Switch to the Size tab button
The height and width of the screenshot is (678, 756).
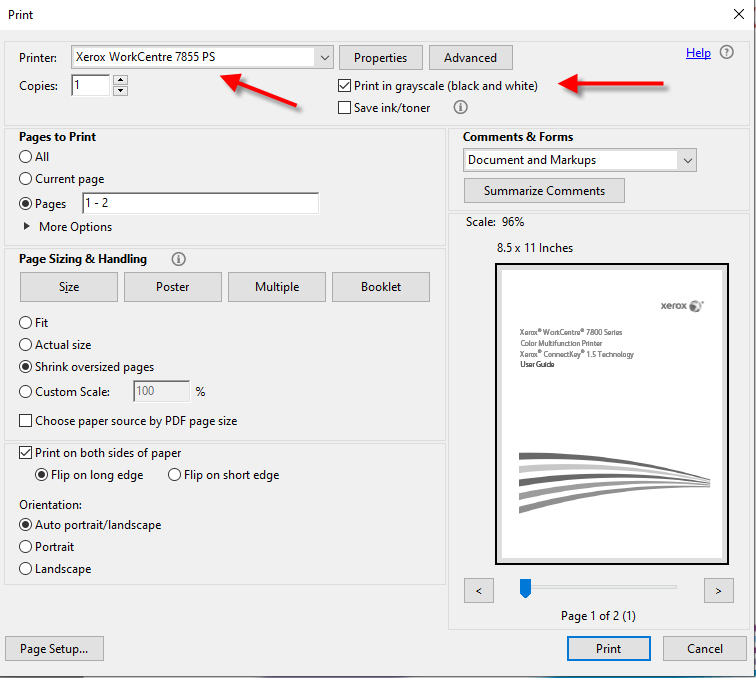(x=69, y=287)
